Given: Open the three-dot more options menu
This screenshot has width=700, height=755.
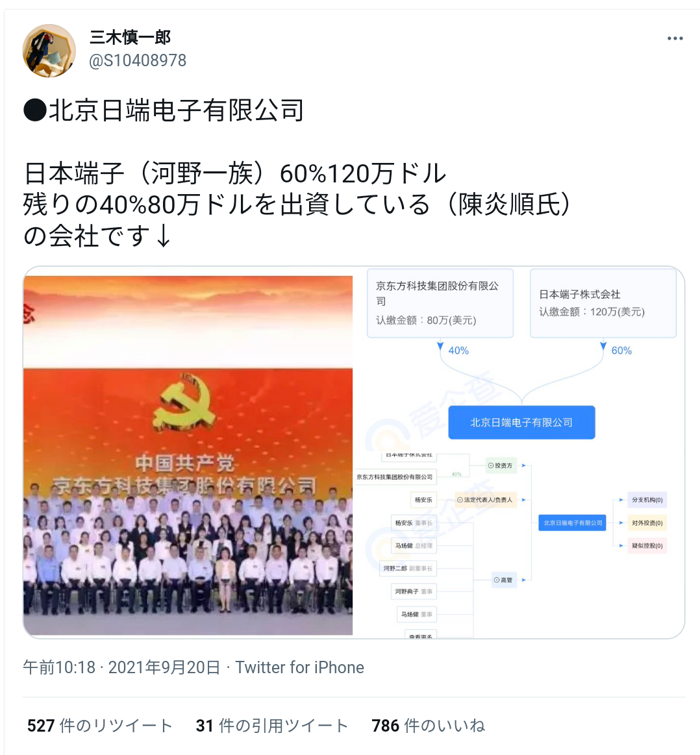Looking at the screenshot, I should (x=675, y=38).
